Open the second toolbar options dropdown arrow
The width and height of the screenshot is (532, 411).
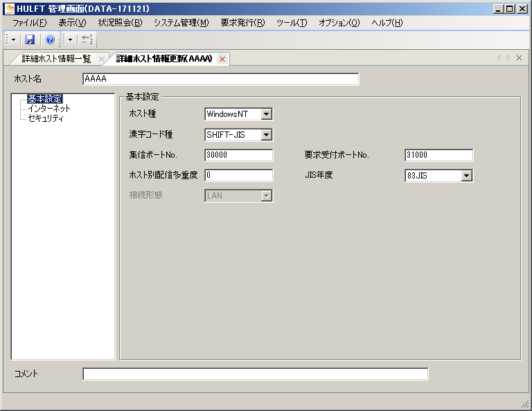70,40
